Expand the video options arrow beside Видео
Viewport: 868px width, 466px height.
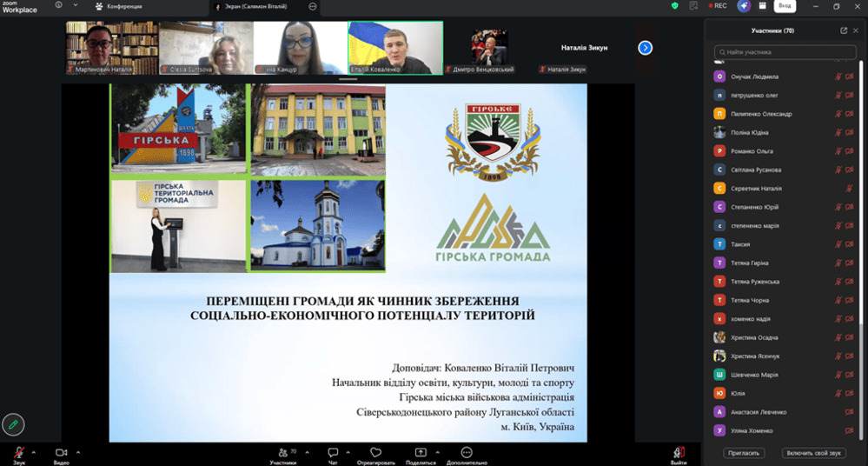77,451
